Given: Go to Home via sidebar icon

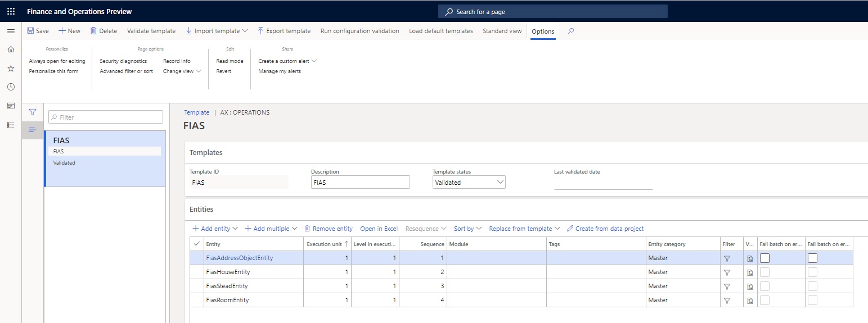Looking at the screenshot, I should [x=11, y=49].
